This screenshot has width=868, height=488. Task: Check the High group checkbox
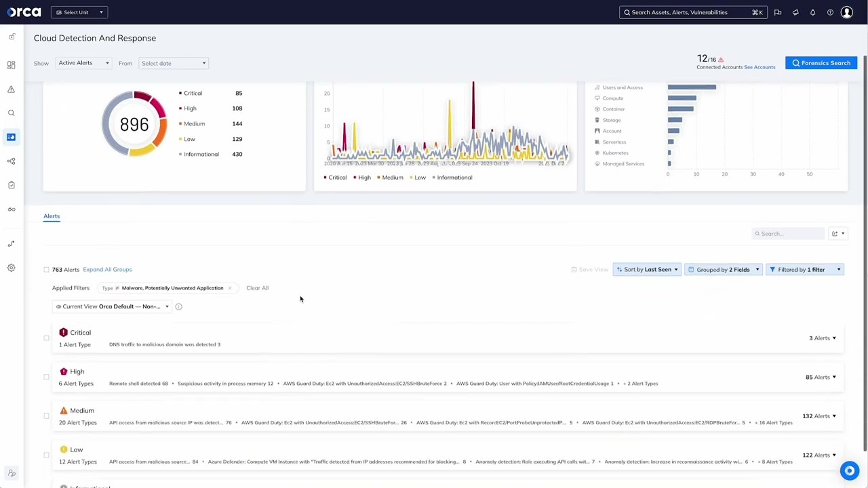[46, 377]
